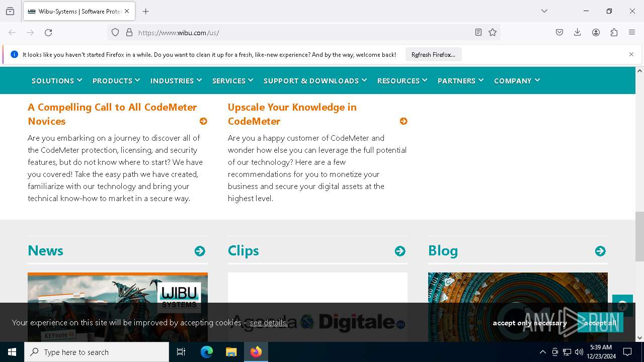Select Firefox on the taskbar
This screenshot has height=362, width=644.
click(x=256, y=352)
